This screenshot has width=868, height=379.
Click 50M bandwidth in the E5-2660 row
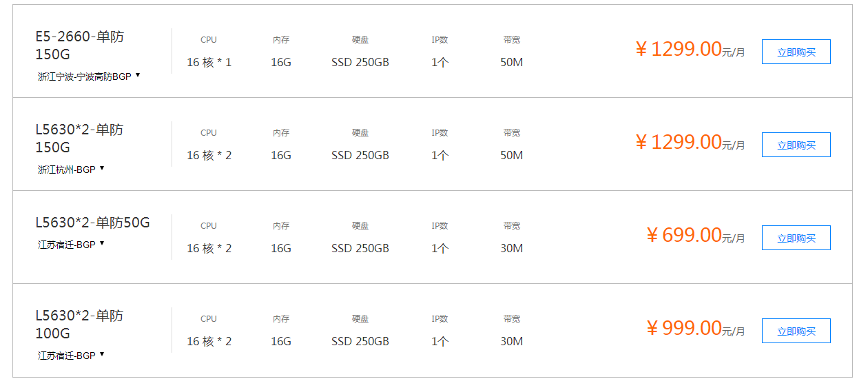point(511,63)
